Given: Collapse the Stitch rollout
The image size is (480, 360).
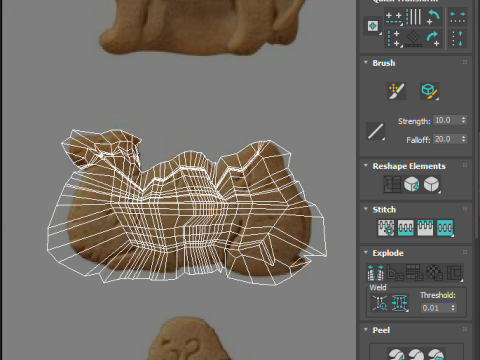Looking at the screenshot, I should pos(366,209).
